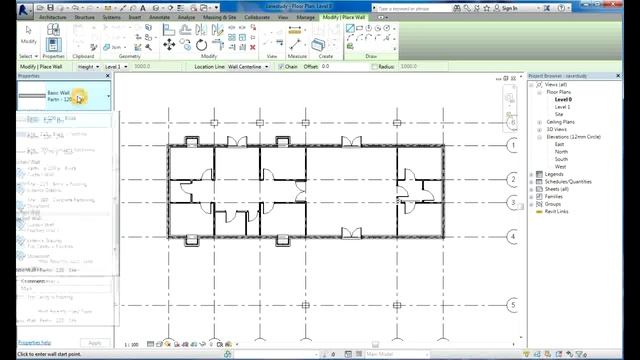Expand the Ceiling Plans tree node
Screen dimensions: 640x360
tap(539, 122)
